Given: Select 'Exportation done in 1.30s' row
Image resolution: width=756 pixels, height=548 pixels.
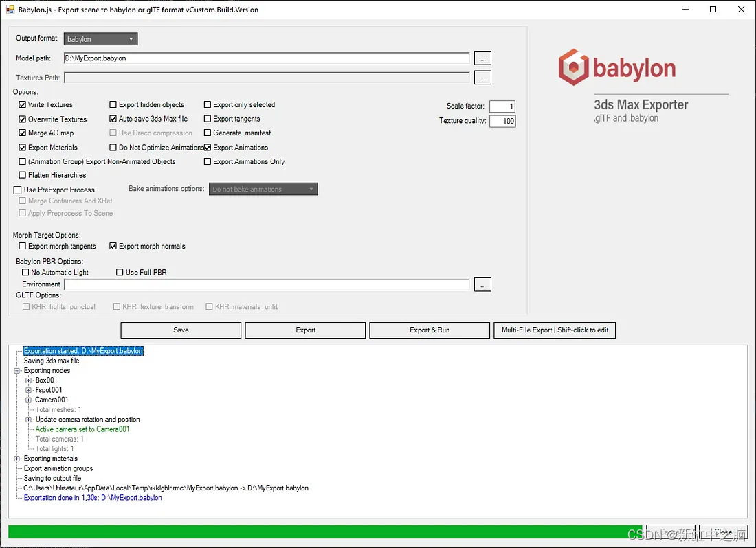Looking at the screenshot, I should point(93,498).
